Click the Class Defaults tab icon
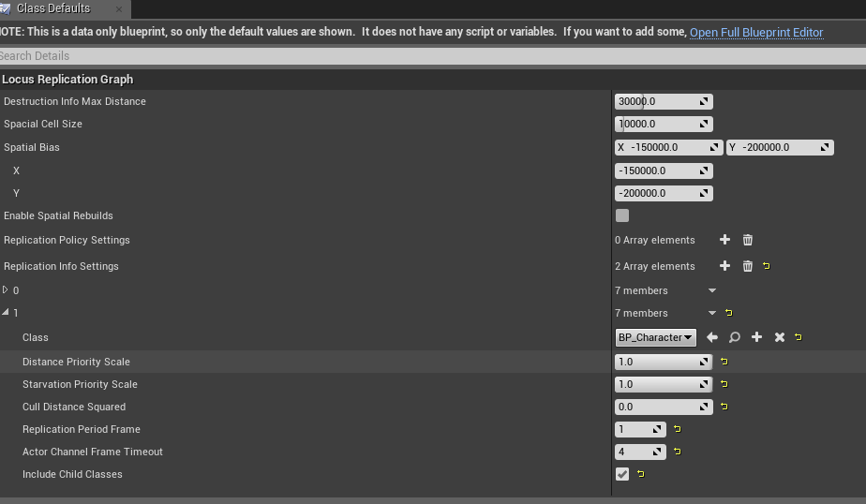 click(5, 8)
